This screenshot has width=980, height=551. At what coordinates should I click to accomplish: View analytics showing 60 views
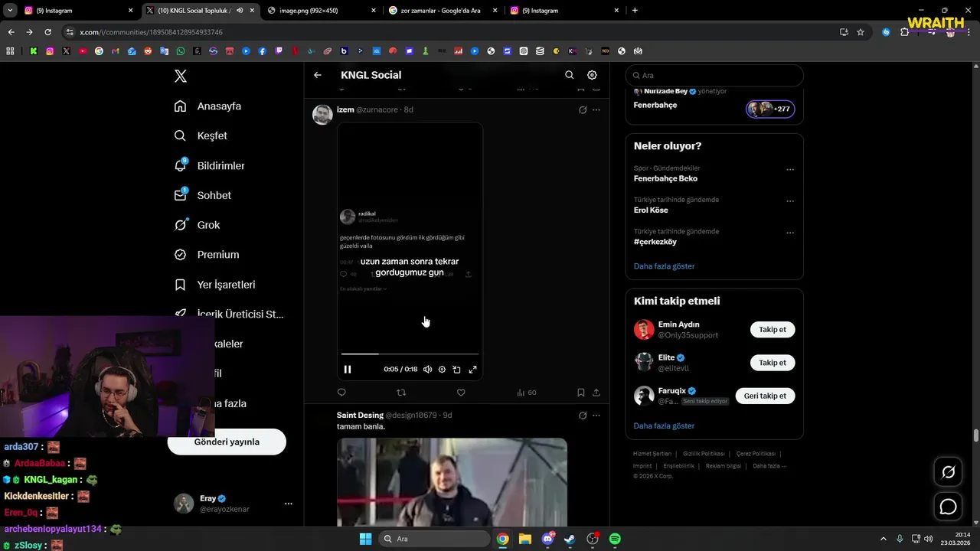[527, 393]
